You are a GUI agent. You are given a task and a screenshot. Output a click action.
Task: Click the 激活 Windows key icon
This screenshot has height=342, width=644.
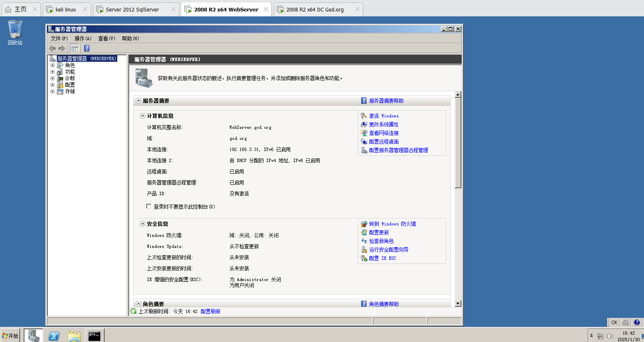(364, 116)
